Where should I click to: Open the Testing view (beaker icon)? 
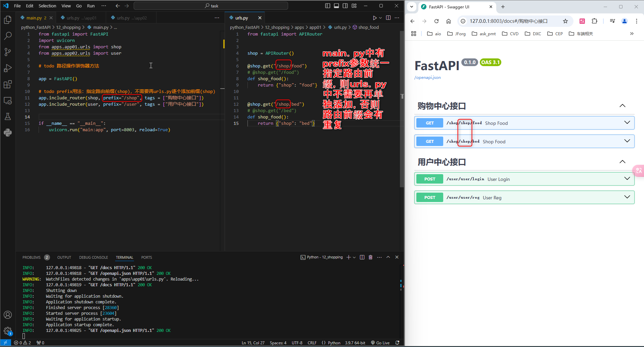[8, 116]
